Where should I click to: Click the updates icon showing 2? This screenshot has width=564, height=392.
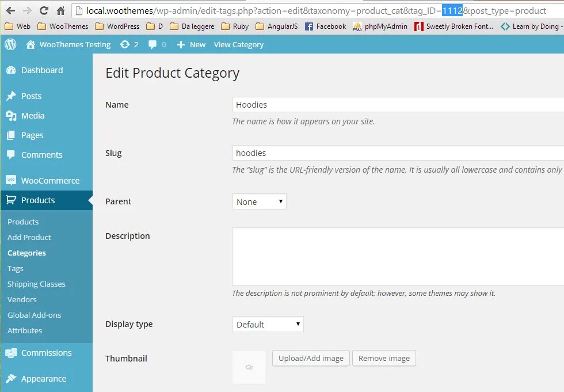pos(125,44)
